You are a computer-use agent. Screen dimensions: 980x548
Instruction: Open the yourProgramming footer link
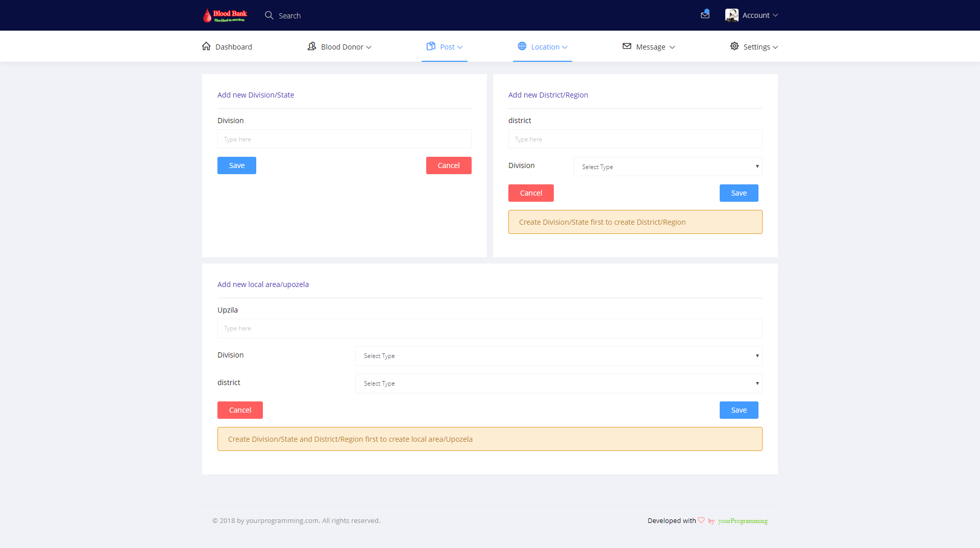coord(743,521)
